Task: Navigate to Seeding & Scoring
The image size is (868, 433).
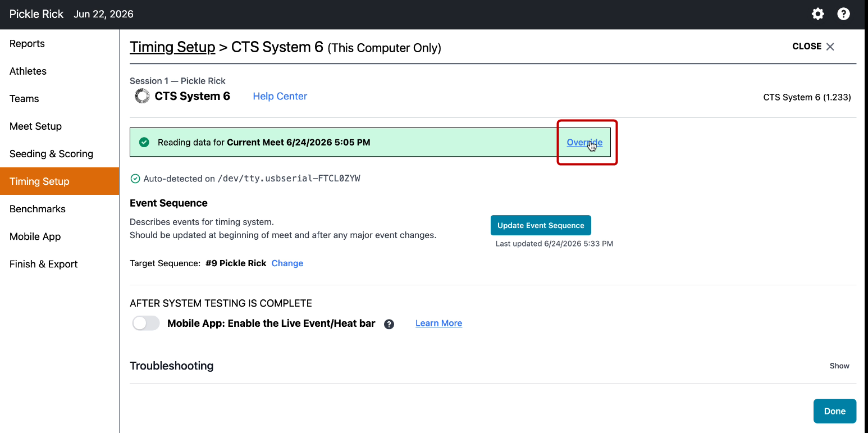Action: [60, 154]
